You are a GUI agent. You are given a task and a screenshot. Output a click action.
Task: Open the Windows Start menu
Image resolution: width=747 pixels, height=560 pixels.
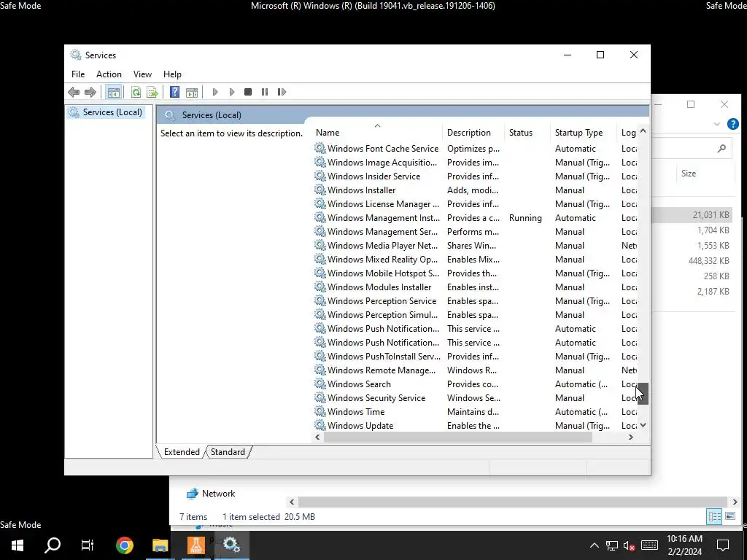tap(18, 545)
